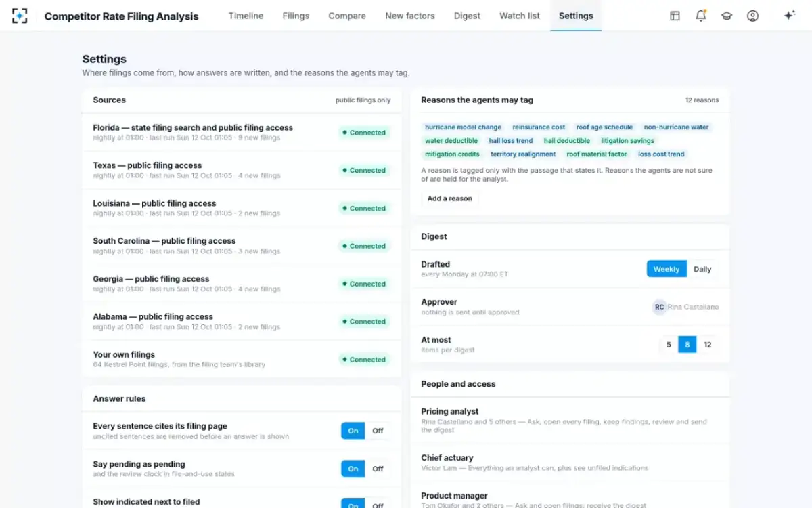This screenshot has height=508, width=812.
Task: Click 'Alabama — public filing access' row title
Action: point(153,317)
